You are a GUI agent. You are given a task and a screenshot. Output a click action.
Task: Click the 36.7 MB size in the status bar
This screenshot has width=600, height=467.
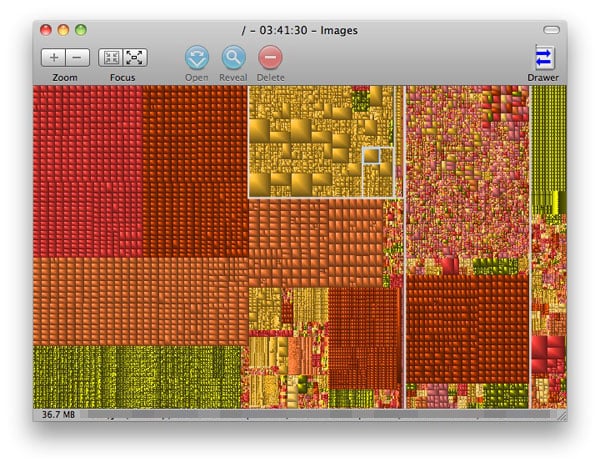tap(58, 415)
